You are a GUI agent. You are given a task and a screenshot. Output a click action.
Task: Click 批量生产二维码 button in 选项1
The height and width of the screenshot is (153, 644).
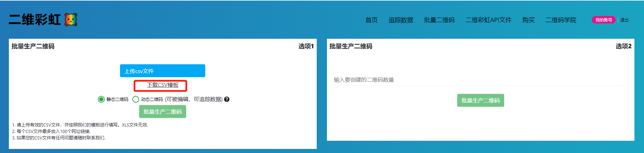pyautogui.click(x=163, y=112)
